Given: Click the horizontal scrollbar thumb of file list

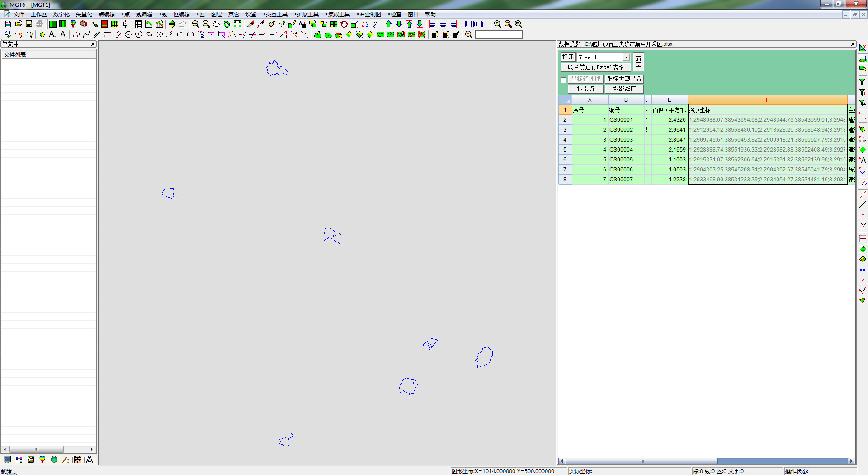Looking at the screenshot, I should coord(37,450).
